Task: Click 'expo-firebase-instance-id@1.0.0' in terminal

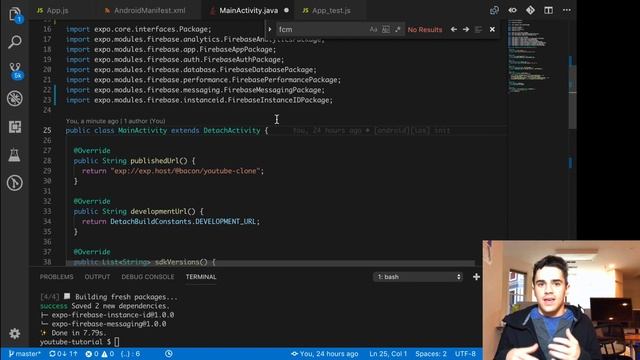Action: [113, 315]
